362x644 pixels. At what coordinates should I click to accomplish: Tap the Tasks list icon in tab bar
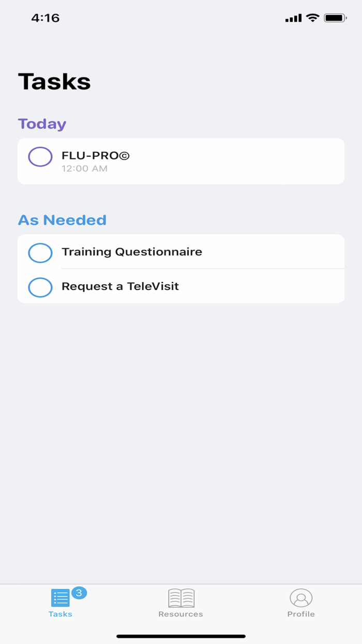(x=60, y=598)
